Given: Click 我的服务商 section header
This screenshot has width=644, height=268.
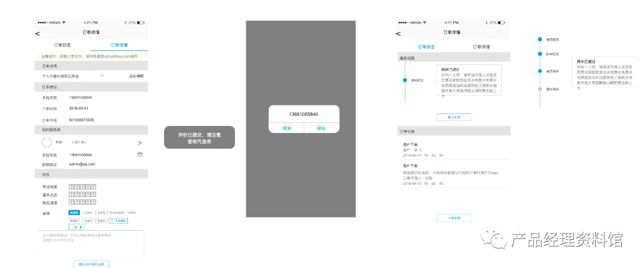Looking at the screenshot, I should 91,130.
